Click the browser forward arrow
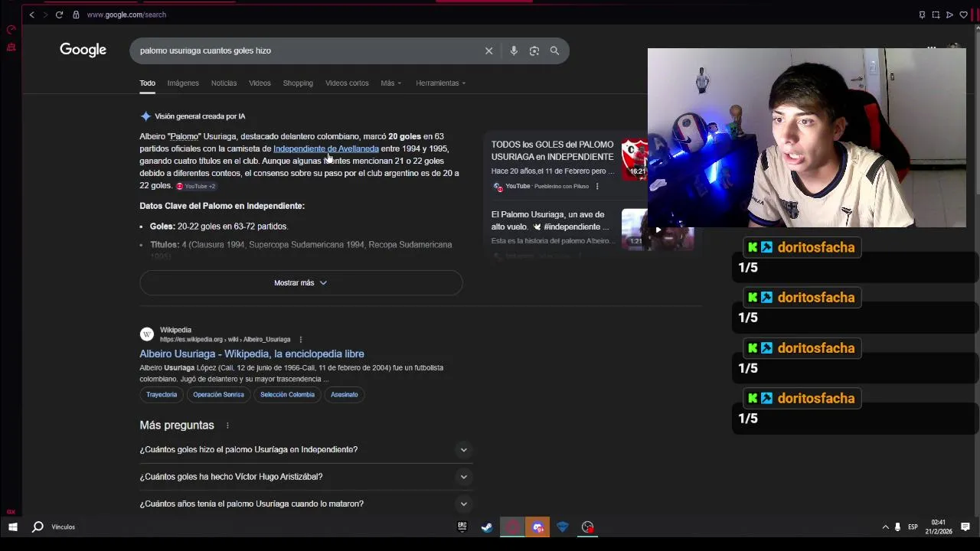 tap(45, 15)
